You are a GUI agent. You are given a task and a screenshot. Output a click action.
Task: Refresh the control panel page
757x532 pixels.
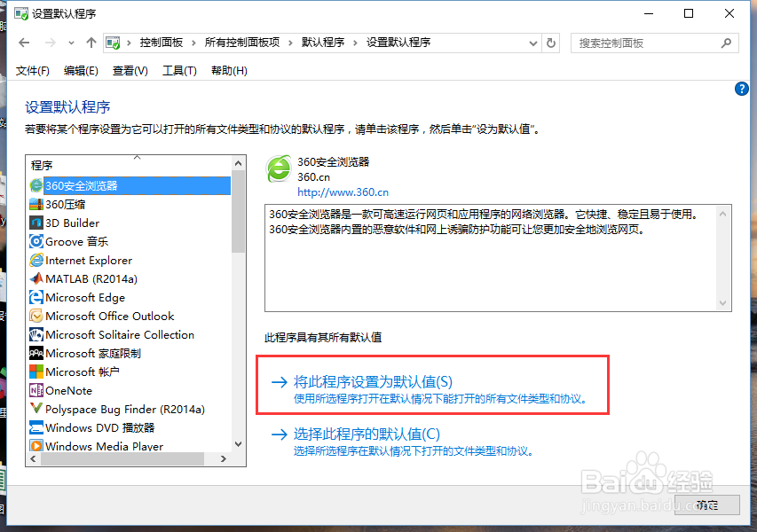point(551,43)
